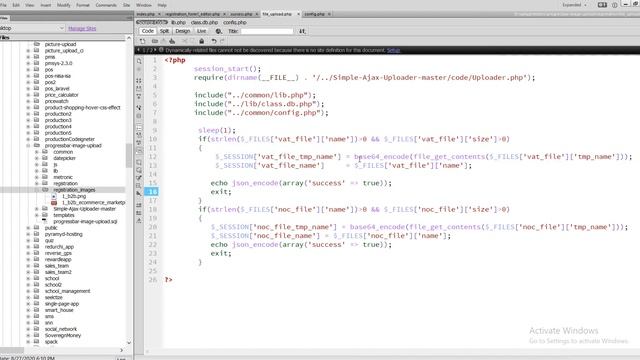Close the file_upload.php tab

[298, 14]
